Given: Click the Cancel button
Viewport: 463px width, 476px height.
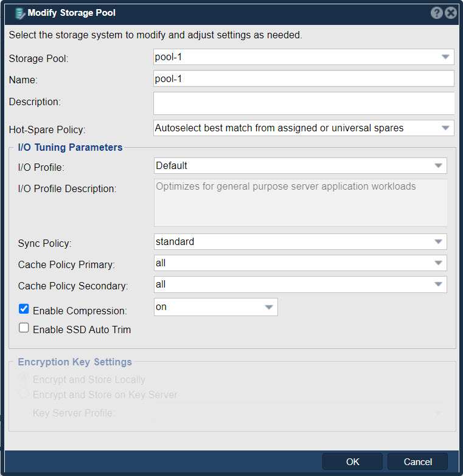Looking at the screenshot, I should pos(417,461).
